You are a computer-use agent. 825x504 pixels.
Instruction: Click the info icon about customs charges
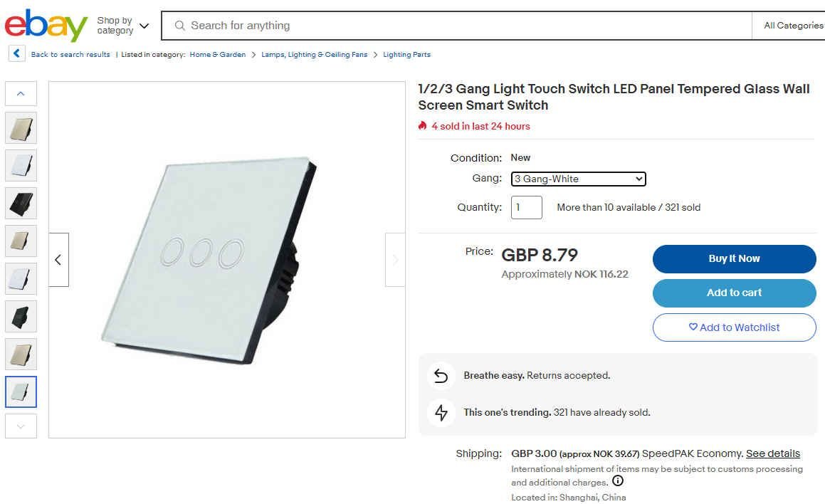pos(618,481)
